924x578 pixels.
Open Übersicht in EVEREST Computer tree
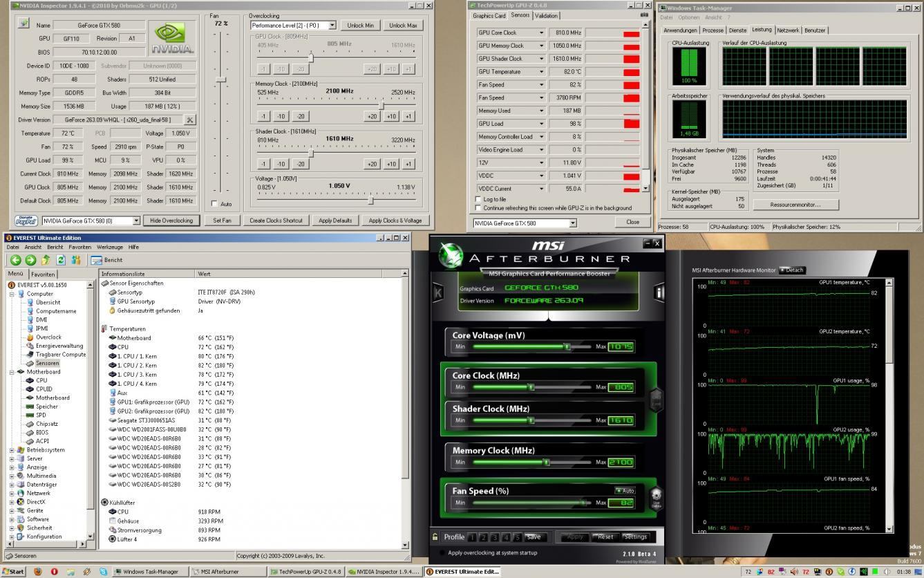(x=48, y=302)
